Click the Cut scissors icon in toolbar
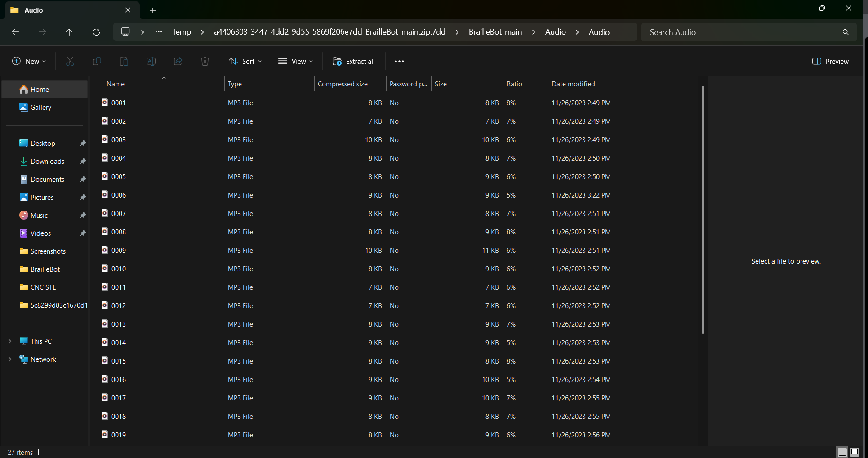868x458 pixels. (x=70, y=61)
